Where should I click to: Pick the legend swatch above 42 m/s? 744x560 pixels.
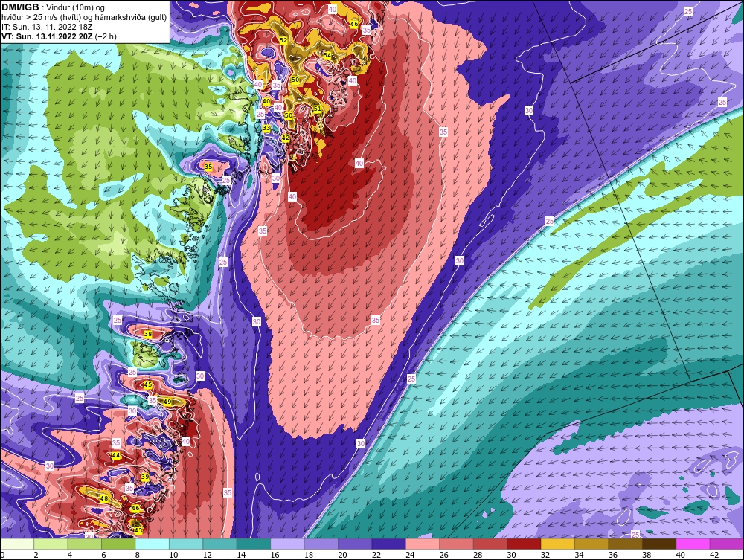point(727,544)
